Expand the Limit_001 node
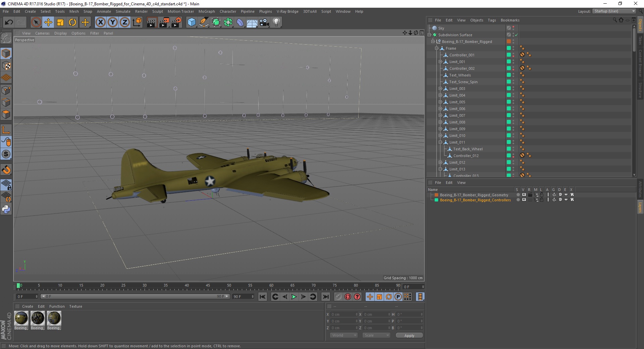The height and width of the screenshot is (349, 644). click(440, 62)
